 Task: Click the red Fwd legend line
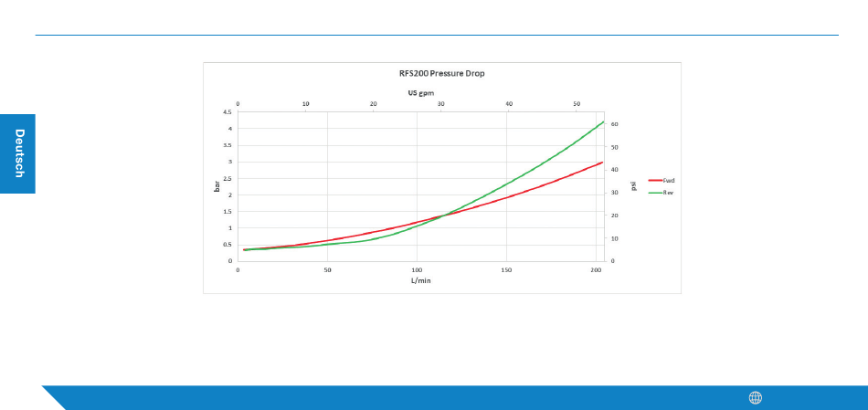(x=655, y=181)
